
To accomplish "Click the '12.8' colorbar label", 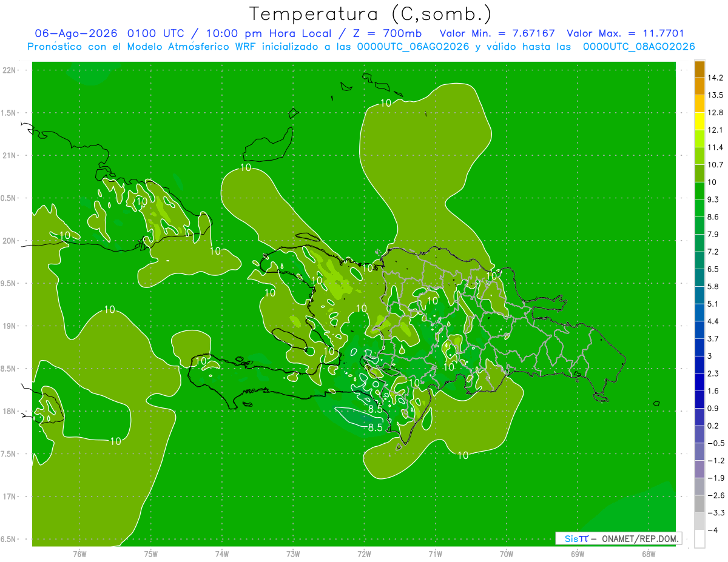I will click(x=715, y=112).
